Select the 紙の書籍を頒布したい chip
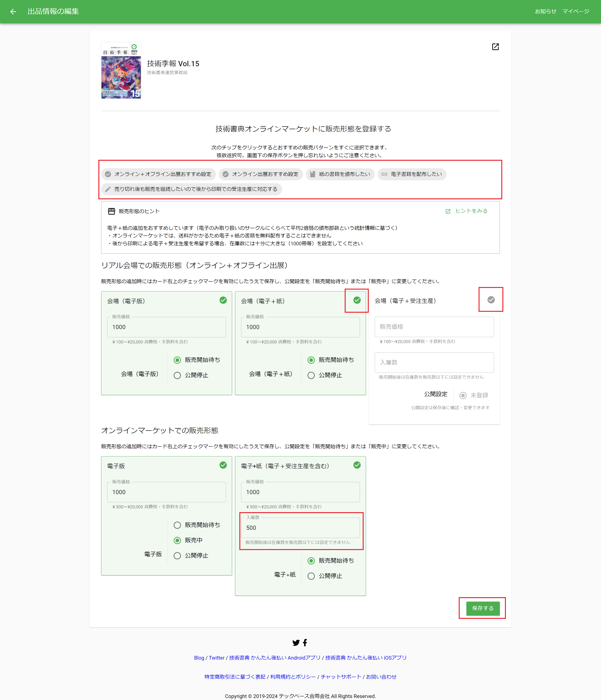This screenshot has width=601, height=700. click(340, 174)
